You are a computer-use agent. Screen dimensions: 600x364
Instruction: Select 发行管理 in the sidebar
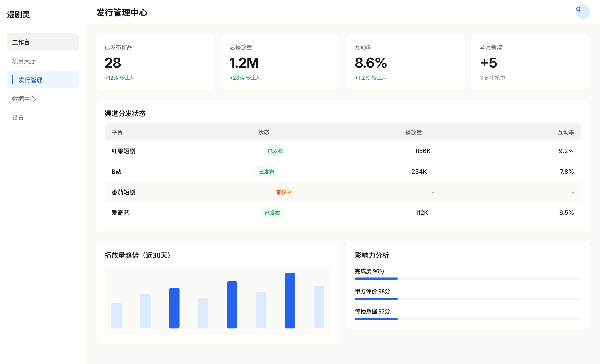click(43, 80)
